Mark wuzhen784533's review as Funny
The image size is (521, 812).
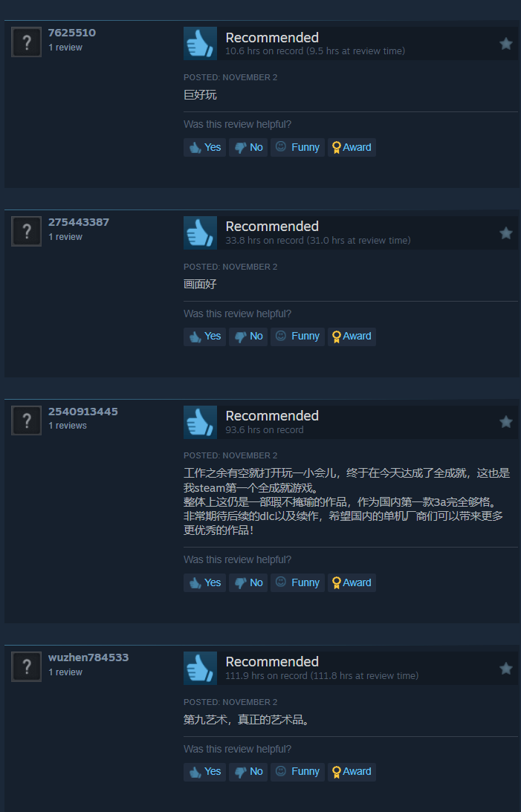298,772
